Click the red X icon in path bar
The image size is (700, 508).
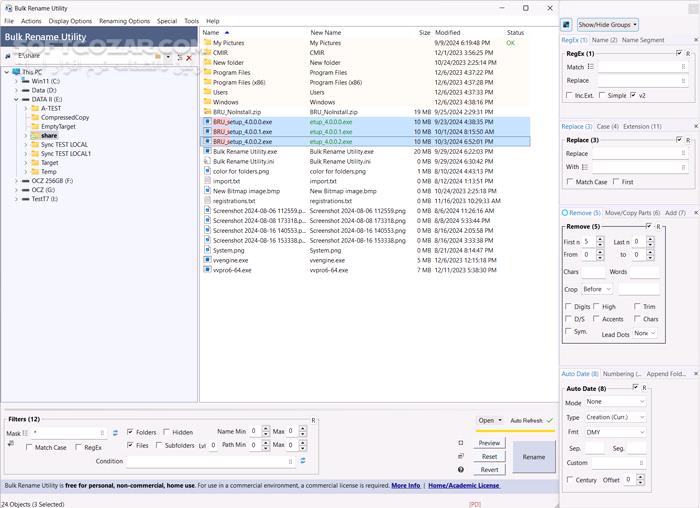[x=189, y=58]
